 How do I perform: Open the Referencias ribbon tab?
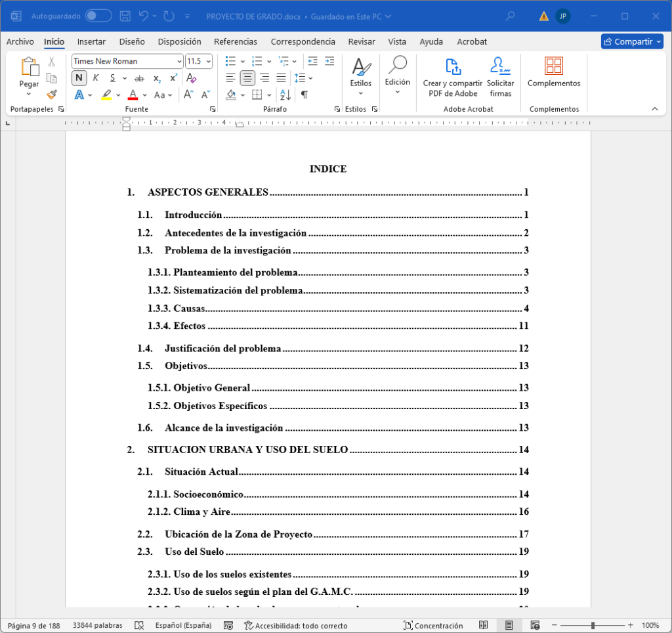[236, 41]
